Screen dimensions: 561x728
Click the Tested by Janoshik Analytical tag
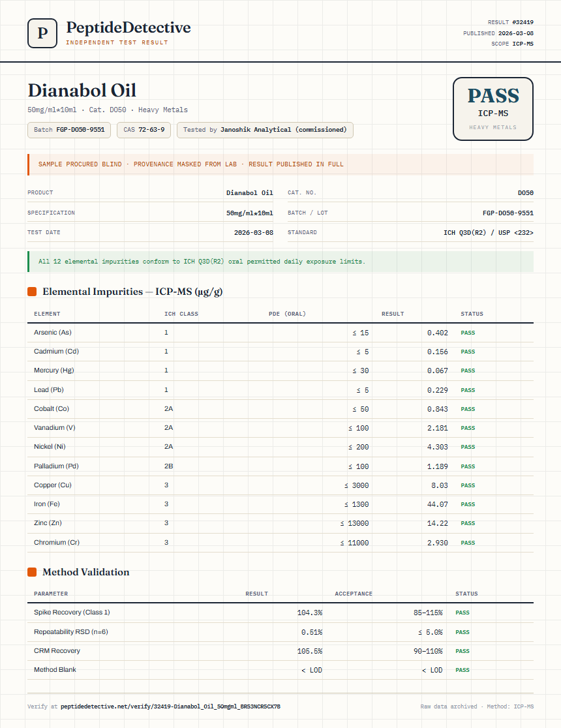pos(265,130)
